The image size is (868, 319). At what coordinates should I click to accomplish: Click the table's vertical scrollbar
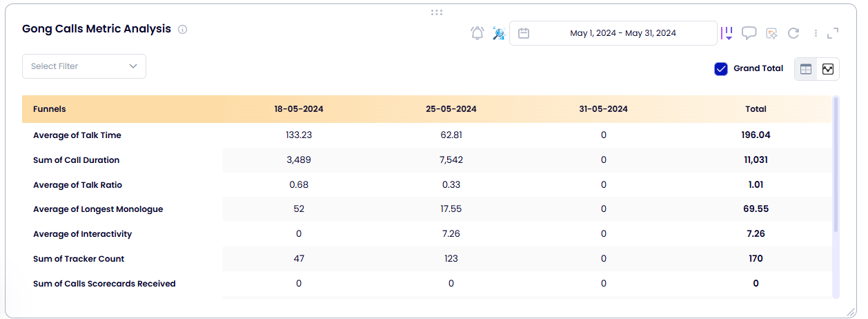pyautogui.click(x=836, y=166)
